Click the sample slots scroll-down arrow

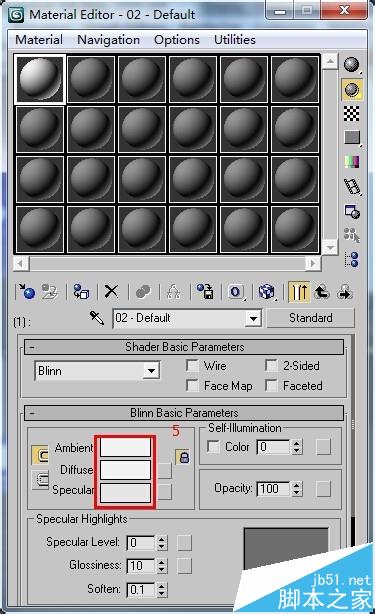coord(330,248)
